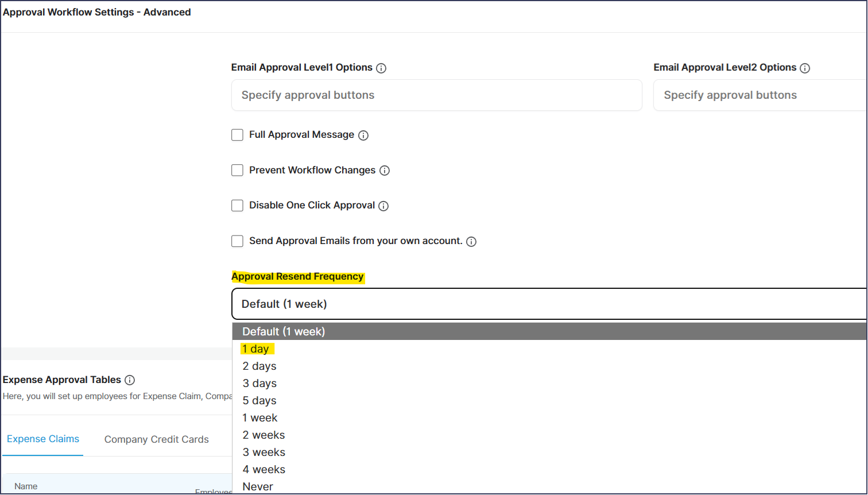Switch to the Expense Claims tab

[x=43, y=439]
